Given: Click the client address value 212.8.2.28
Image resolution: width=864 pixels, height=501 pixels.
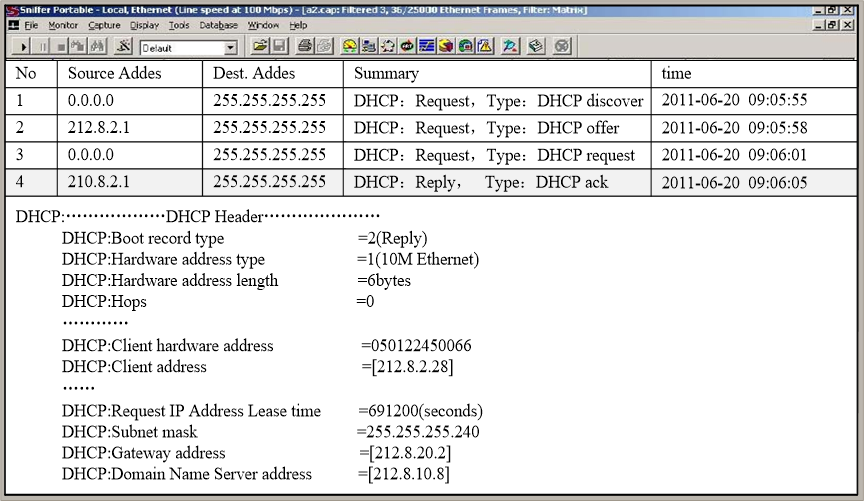Looking at the screenshot, I should point(407,367).
